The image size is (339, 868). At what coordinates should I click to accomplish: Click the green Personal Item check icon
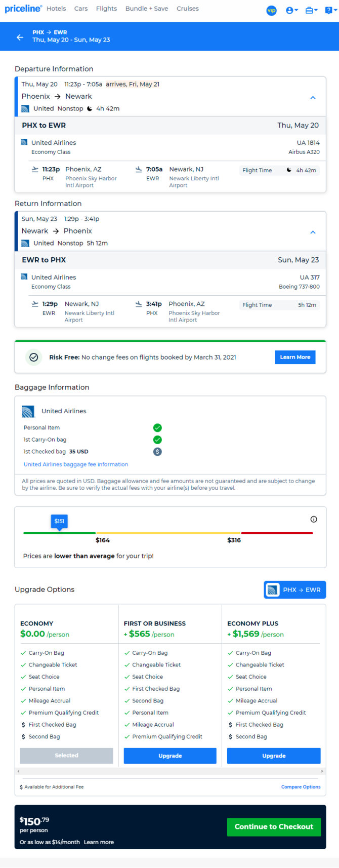click(x=157, y=427)
